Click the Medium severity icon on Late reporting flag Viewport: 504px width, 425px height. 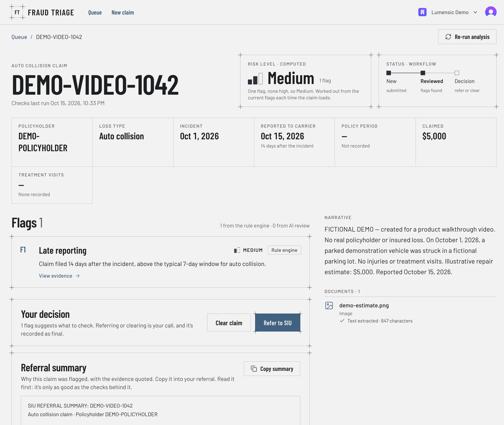(237, 250)
